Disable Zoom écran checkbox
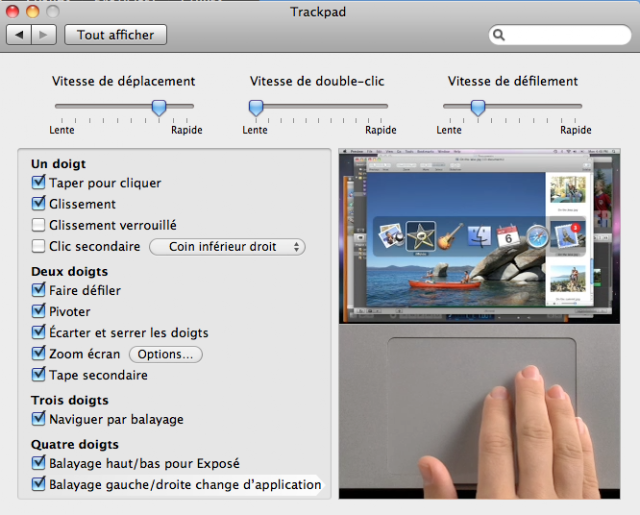 pos(38,354)
